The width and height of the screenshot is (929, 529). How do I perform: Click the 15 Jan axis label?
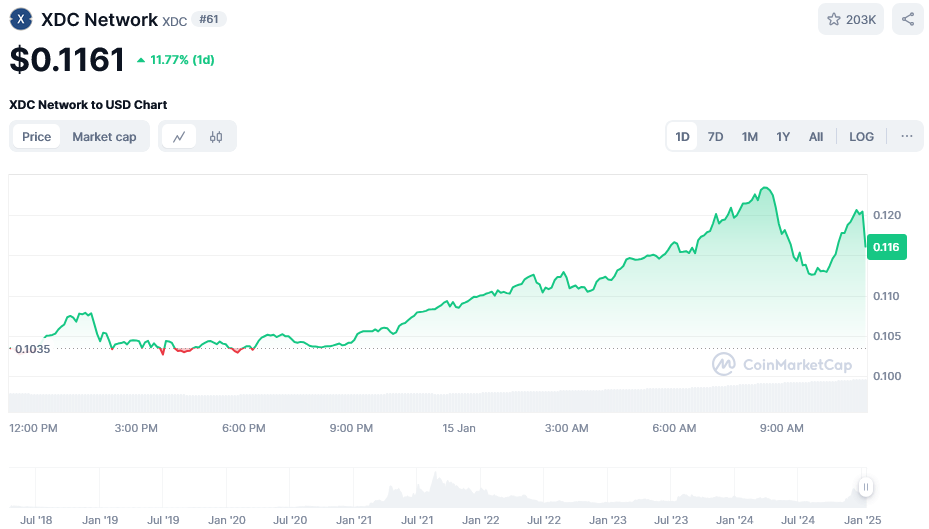459,428
